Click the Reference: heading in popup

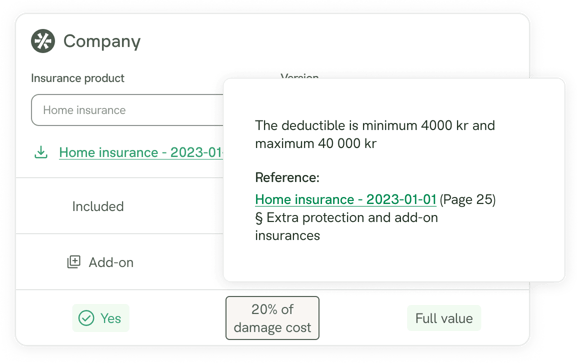(x=287, y=178)
